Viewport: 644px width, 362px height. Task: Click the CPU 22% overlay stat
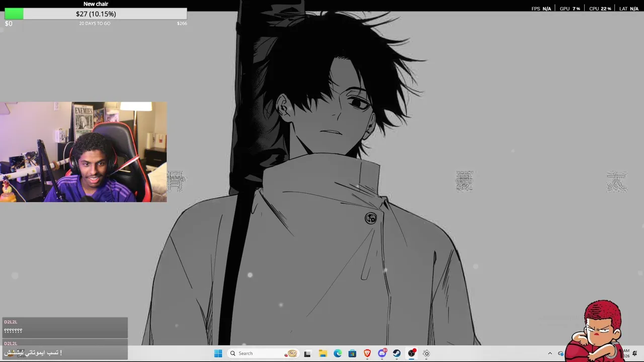(600, 9)
